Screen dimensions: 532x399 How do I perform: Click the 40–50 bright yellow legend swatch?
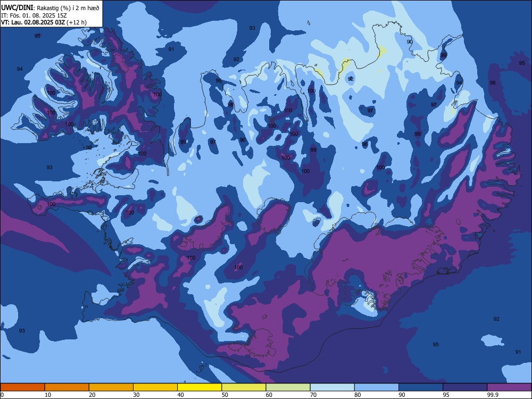click(x=199, y=387)
